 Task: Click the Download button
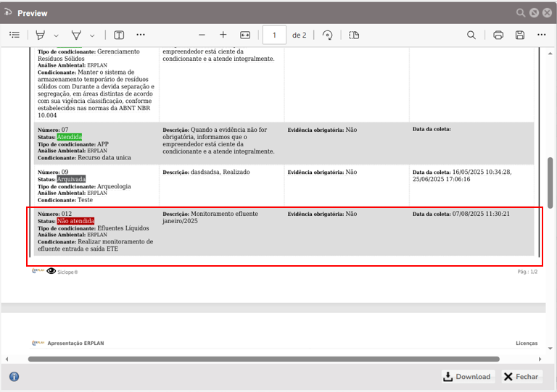tap(467, 377)
